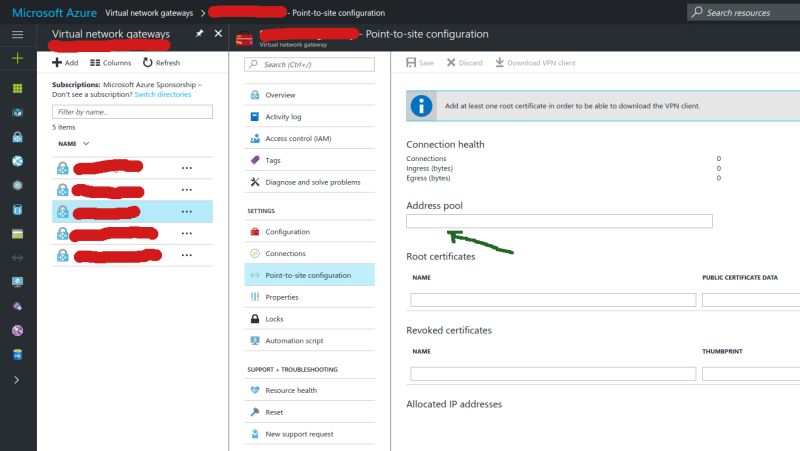Image resolution: width=800 pixels, height=451 pixels.
Task: Focus the Root certificates NAME field
Action: click(553, 300)
